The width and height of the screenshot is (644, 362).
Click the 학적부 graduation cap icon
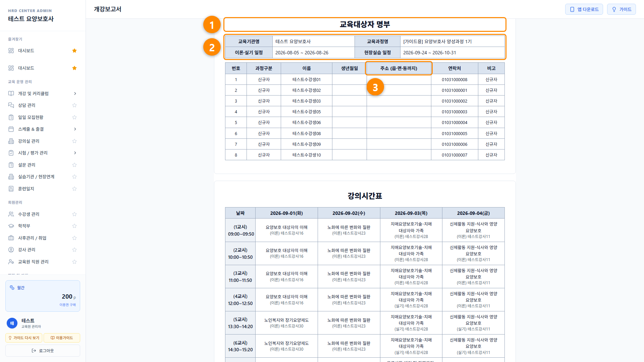11,226
